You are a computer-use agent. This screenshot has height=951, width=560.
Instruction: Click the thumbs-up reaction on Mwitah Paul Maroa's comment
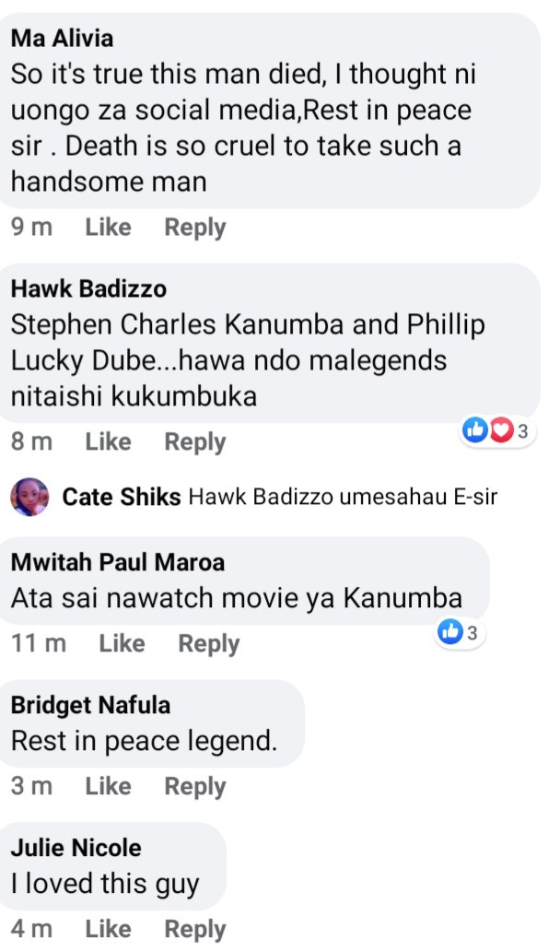coord(449,632)
